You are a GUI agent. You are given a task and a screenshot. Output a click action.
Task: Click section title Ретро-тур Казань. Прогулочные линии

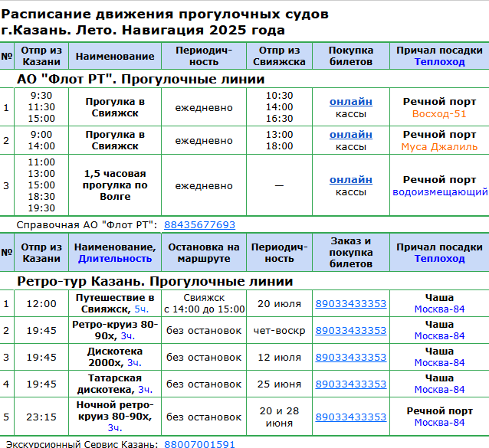(155, 281)
